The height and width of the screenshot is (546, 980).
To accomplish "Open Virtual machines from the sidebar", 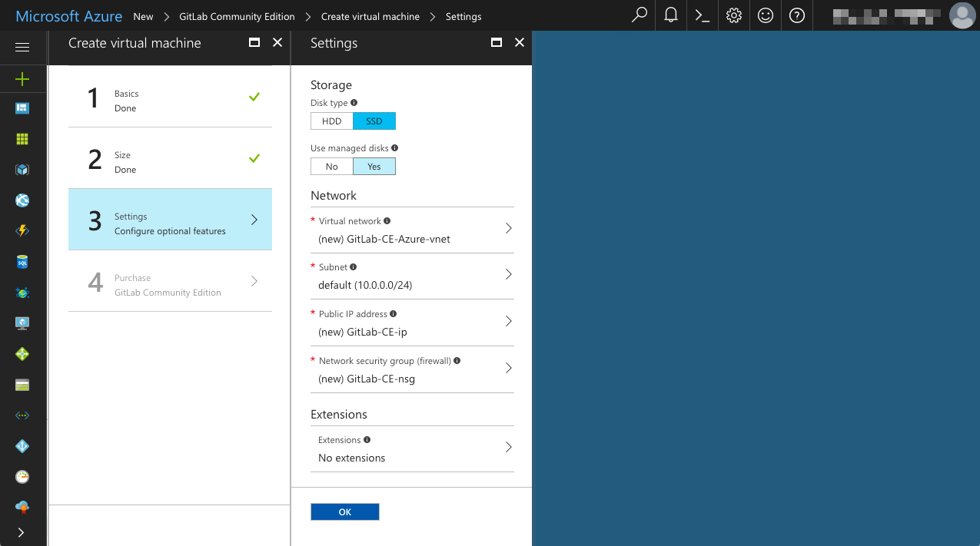I will (x=23, y=323).
